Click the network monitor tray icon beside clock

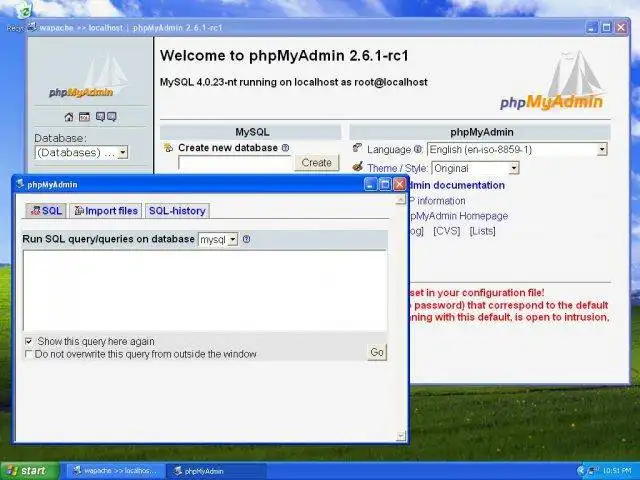[x=593, y=471]
